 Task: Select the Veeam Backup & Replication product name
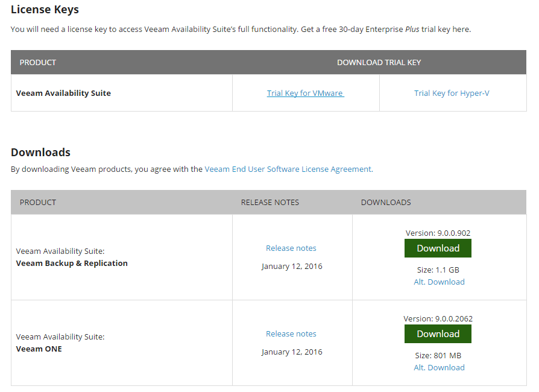coord(72,264)
